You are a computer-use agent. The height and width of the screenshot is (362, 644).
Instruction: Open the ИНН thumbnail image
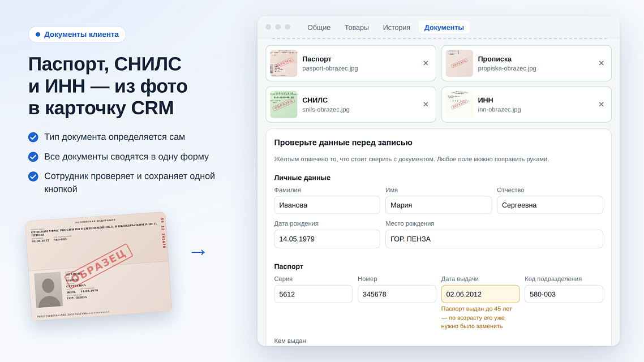(x=459, y=104)
